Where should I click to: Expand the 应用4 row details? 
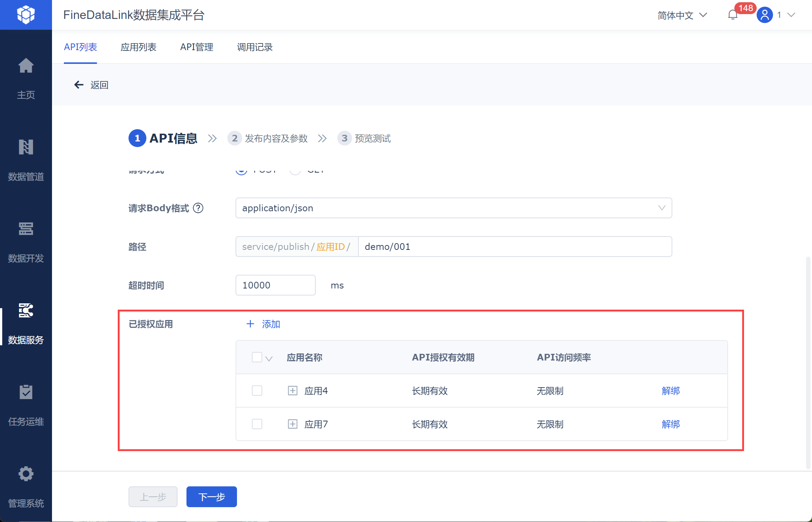pos(293,391)
